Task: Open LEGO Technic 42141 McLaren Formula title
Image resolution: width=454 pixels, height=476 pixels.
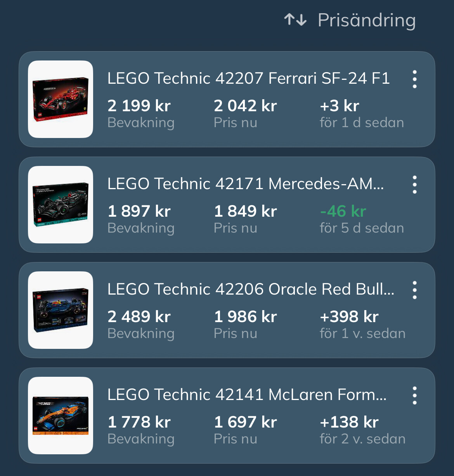Action: click(247, 395)
